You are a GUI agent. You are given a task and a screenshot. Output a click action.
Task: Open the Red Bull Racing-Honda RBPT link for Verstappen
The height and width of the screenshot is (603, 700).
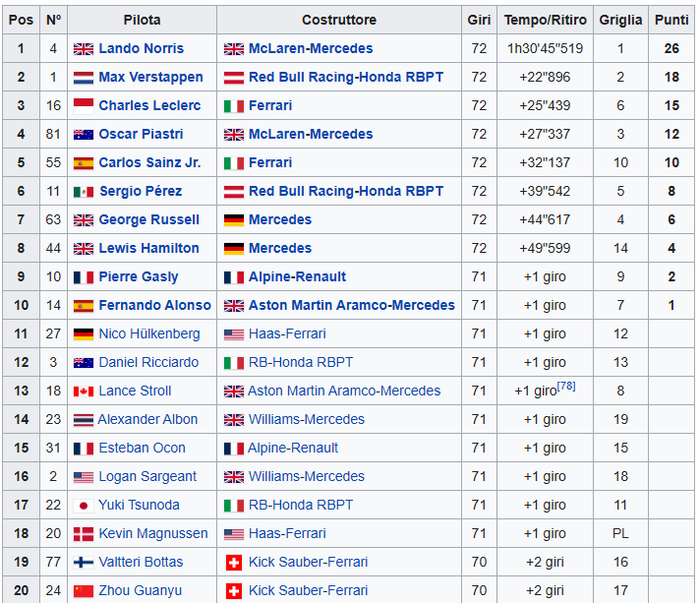[346, 77]
